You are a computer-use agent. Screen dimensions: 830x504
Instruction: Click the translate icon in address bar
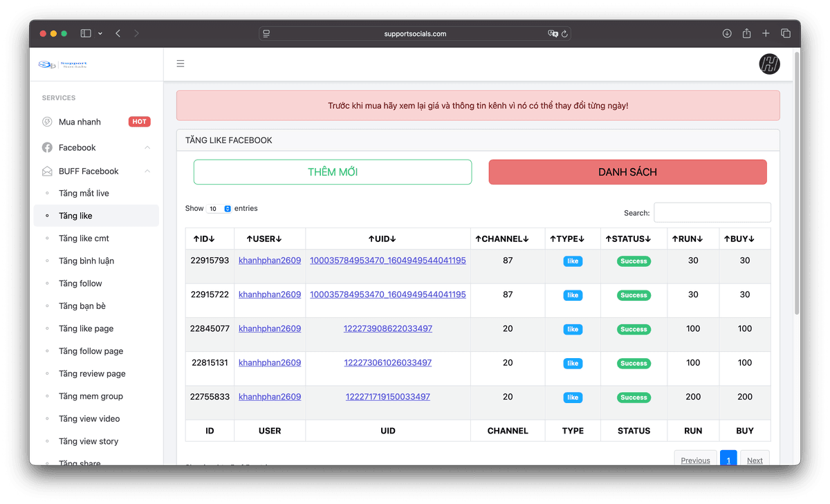click(x=553, y=33)
